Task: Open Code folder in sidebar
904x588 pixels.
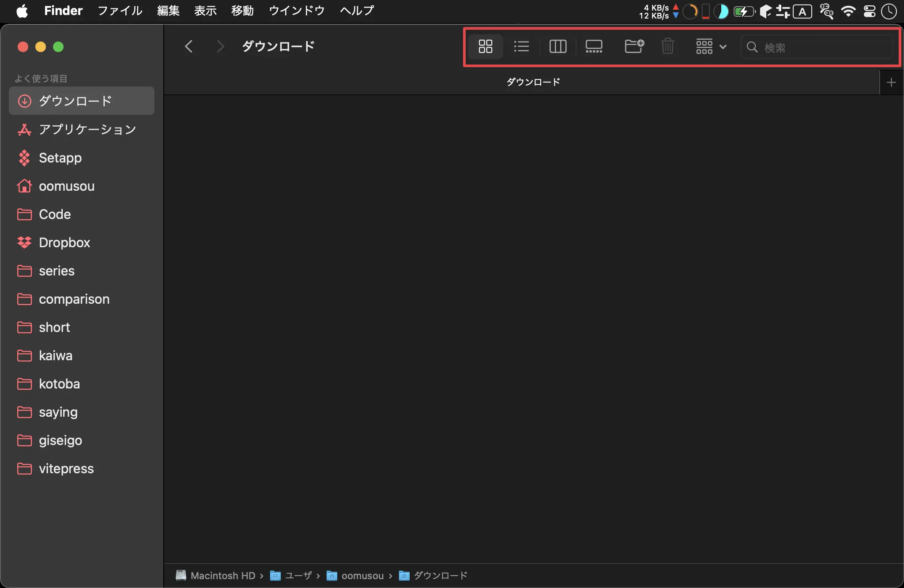Action: [x=82, y=214]
